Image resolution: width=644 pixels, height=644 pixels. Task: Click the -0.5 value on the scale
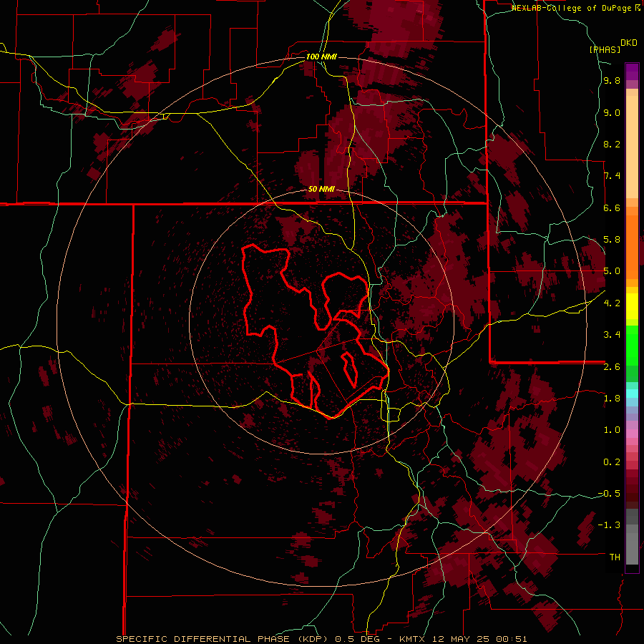pyautogui.click(x=609, y=493)
